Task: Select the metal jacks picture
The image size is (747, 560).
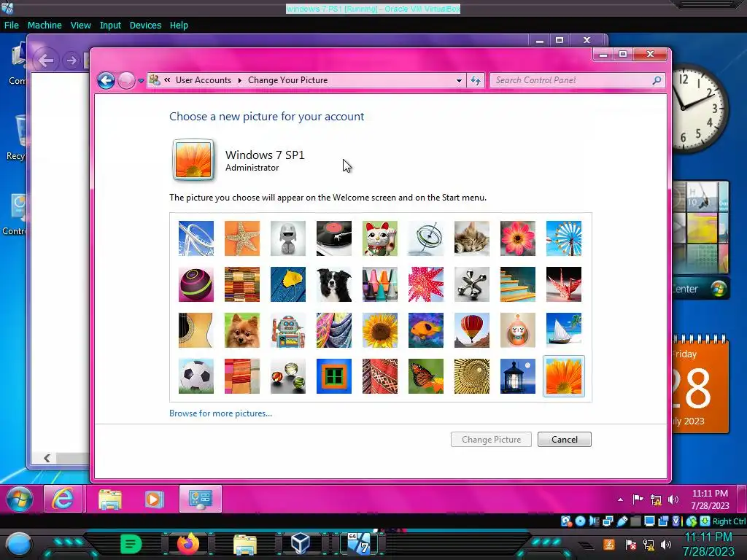Action: click(472, 284)
